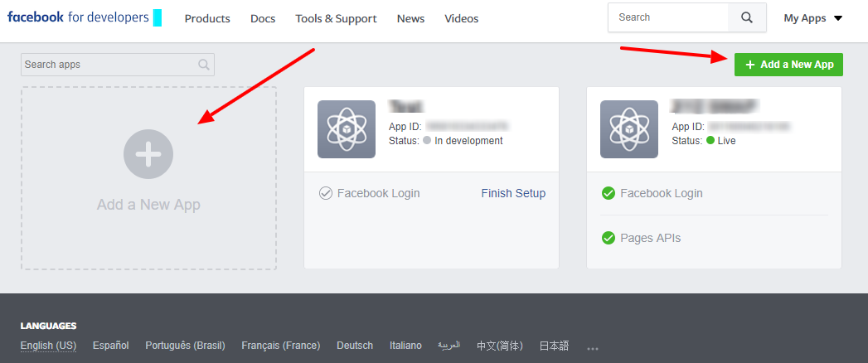Viewport: 868px width, 363px height.
Task: Click gray checkmark beside unfinished Facebook Login
Action: 326,193
